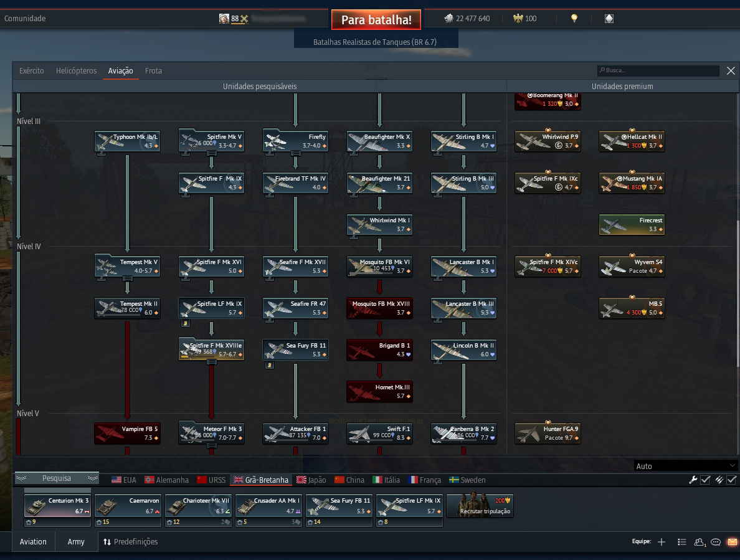Toggle the auto-repair wrench checkbox
This screenshot has height=560, width=740.
click(705, 480)
